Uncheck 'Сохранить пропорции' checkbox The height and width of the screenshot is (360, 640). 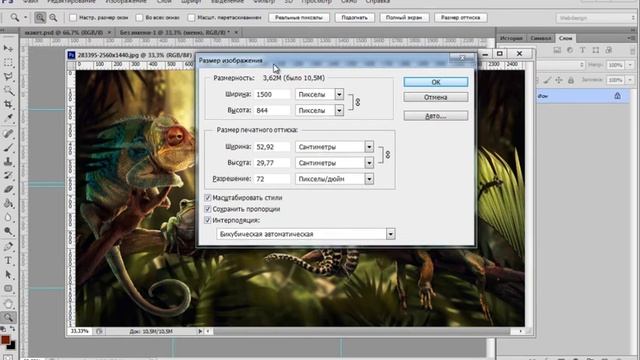[207, 209]
